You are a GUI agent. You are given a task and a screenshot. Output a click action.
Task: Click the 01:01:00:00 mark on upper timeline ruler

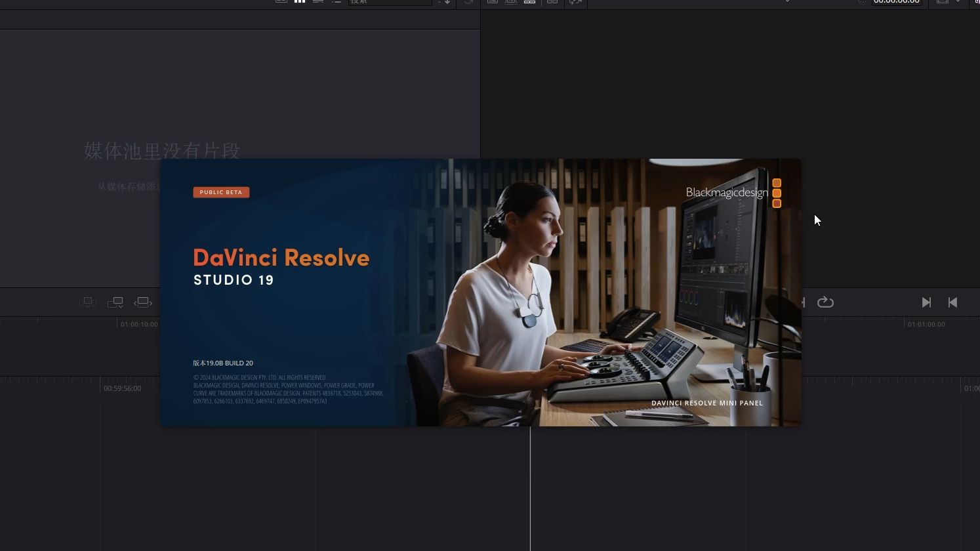pos(926,324)
